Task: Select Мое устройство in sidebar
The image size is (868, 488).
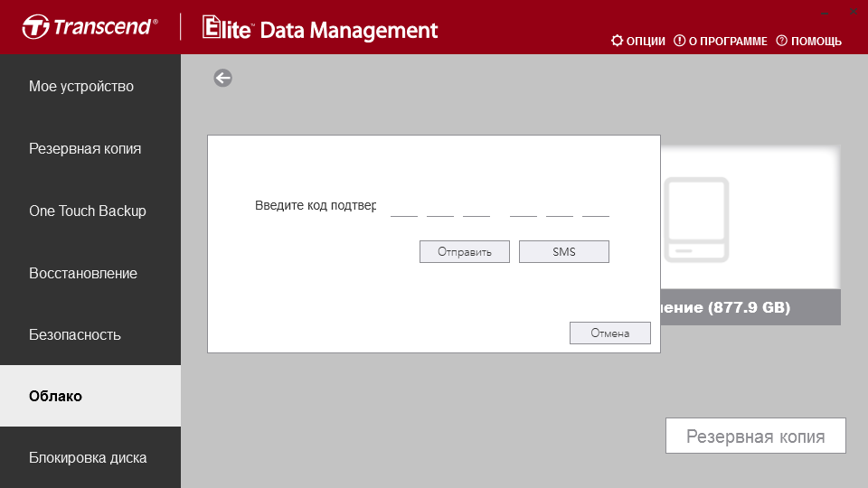Action: pos(90,87)
